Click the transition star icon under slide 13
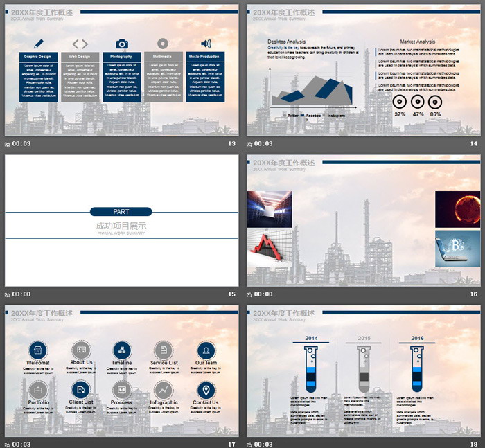 8,144
